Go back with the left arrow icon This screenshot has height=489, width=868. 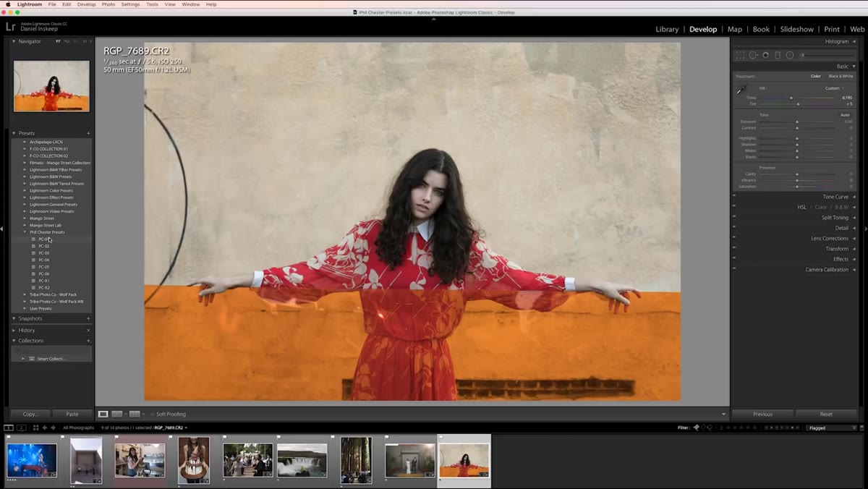pos(44,428)
